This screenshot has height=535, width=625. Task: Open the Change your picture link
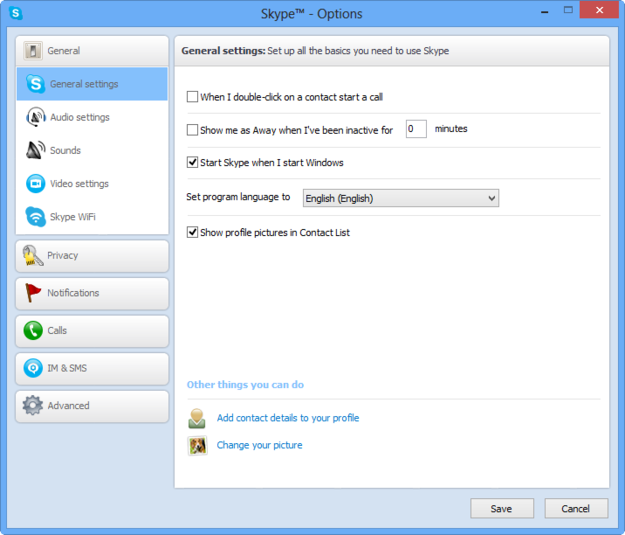(259, 445)
